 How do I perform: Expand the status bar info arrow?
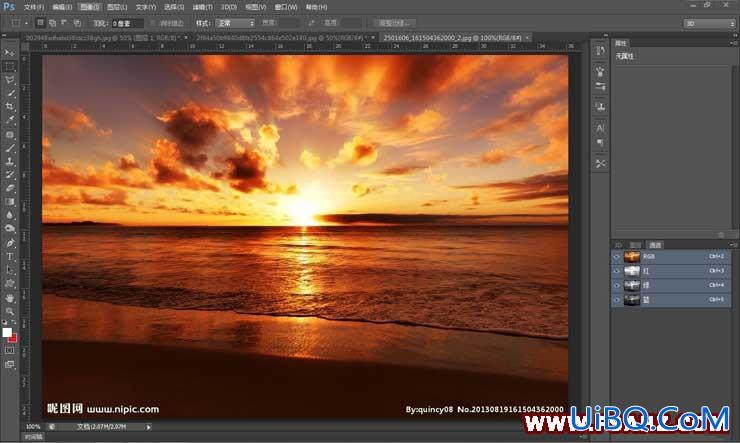(148, 427)
